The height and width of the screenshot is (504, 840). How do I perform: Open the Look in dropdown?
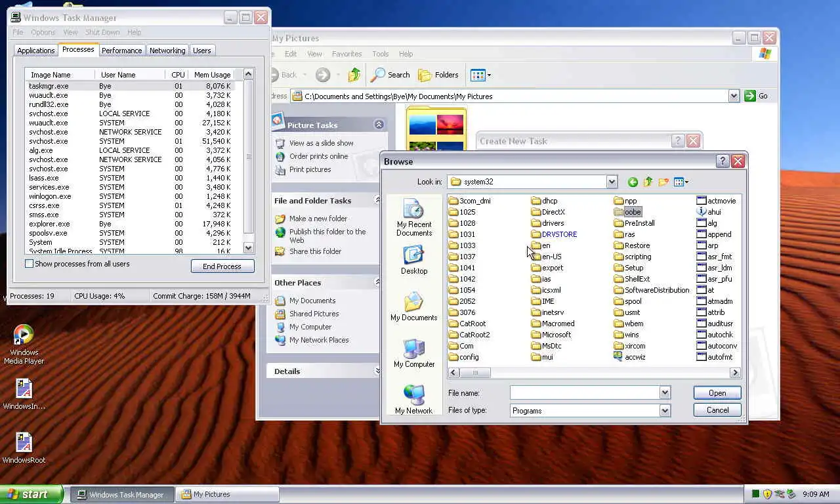pyautogui.click(x=612, y=182)
